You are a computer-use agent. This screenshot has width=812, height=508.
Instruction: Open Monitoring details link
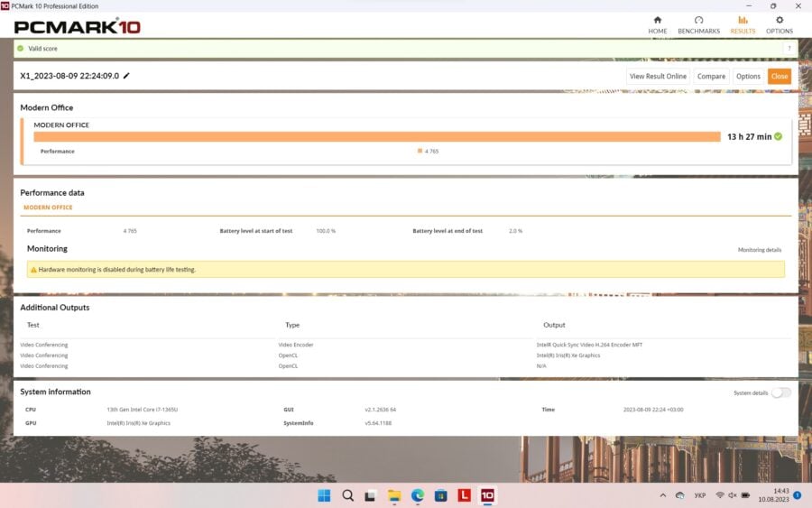(x=759, y=250)
